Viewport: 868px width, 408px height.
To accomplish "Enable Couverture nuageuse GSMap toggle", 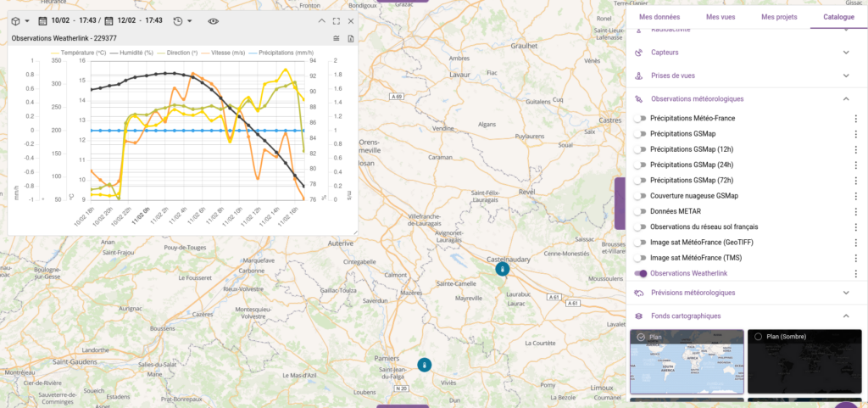I will click(x=641, y=196).
